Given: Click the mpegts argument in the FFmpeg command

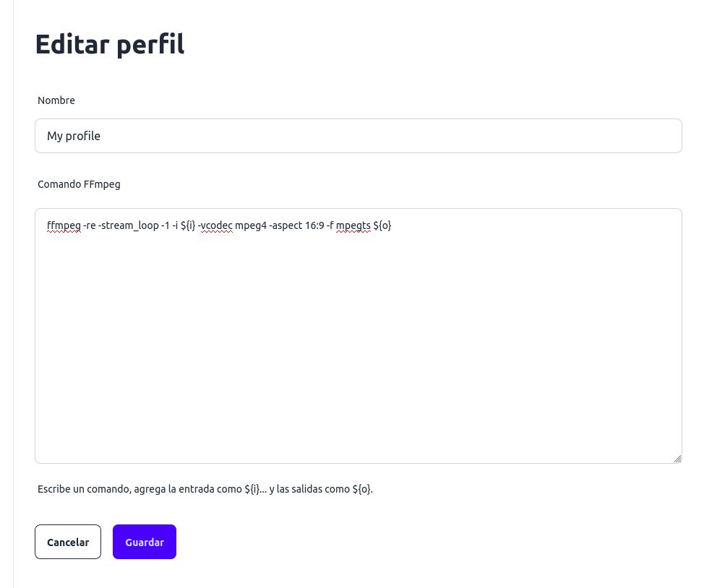Looking at the screenshot, I should point(353,225).
